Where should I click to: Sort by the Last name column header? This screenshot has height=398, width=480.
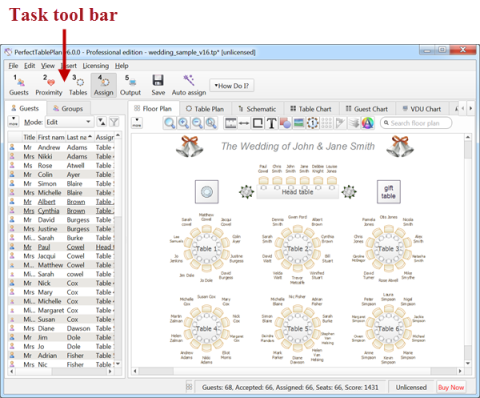click(x=79, y=137)
